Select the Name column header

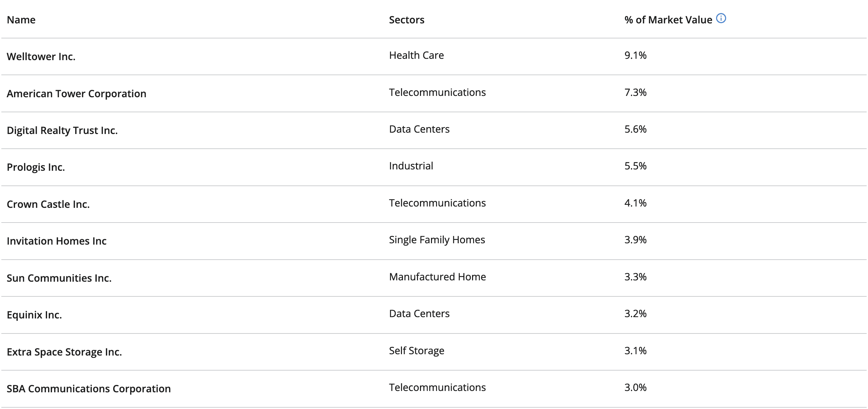click(21, 20)
